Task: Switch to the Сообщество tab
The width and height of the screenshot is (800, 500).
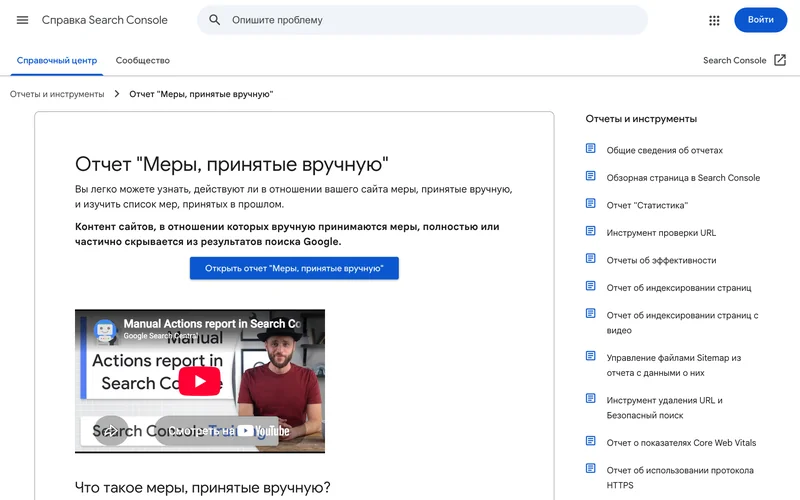Action: [143, 60]
